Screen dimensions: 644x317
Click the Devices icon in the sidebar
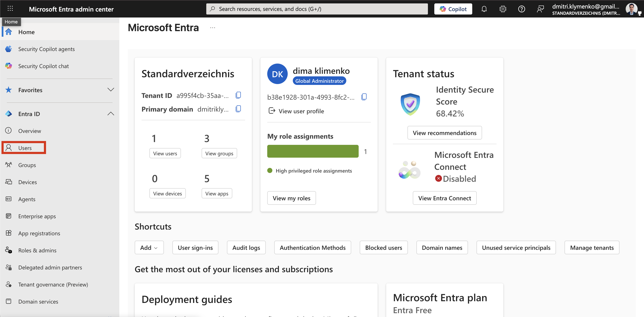(x=9, y=182)
